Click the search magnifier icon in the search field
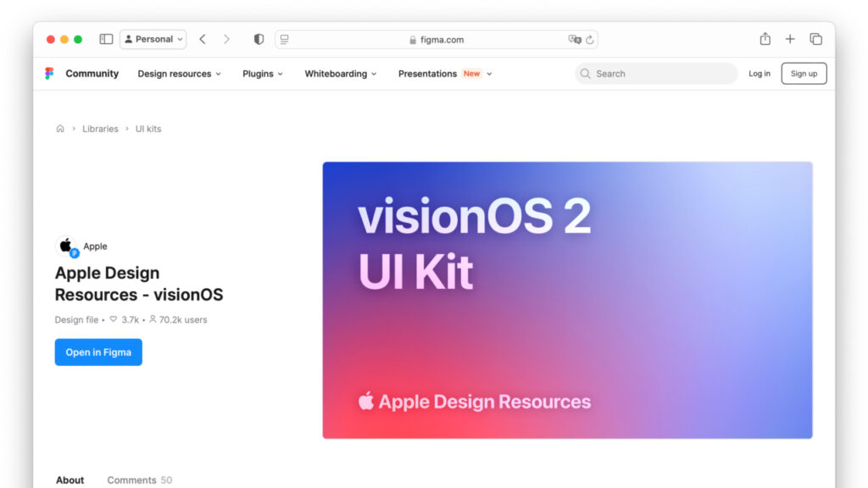 585,74
